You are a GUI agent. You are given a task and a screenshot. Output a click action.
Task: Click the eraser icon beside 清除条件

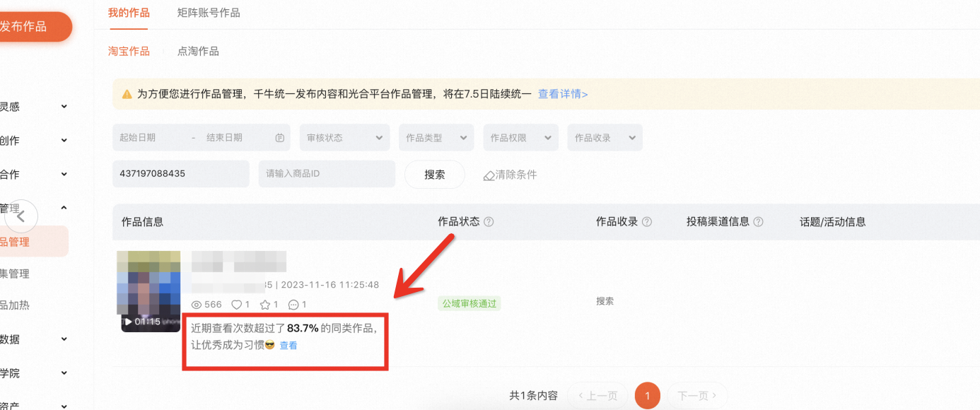pos(489,175)
